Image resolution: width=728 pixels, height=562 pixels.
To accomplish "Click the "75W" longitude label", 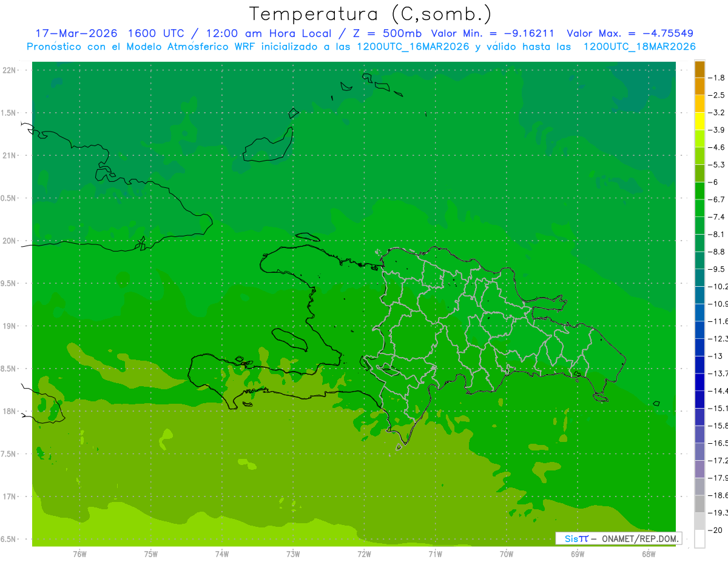I will [151, 554].
